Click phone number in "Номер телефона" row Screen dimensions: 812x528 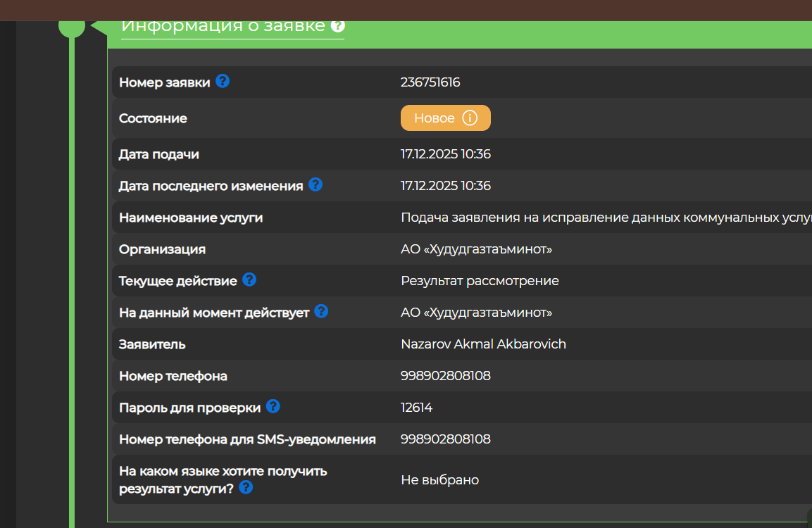[x=445, y=376]
